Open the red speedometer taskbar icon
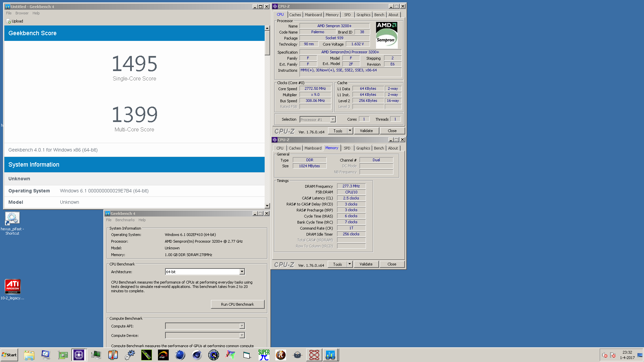Viewport: 644px width, 362px height. [x=163, y=355]
